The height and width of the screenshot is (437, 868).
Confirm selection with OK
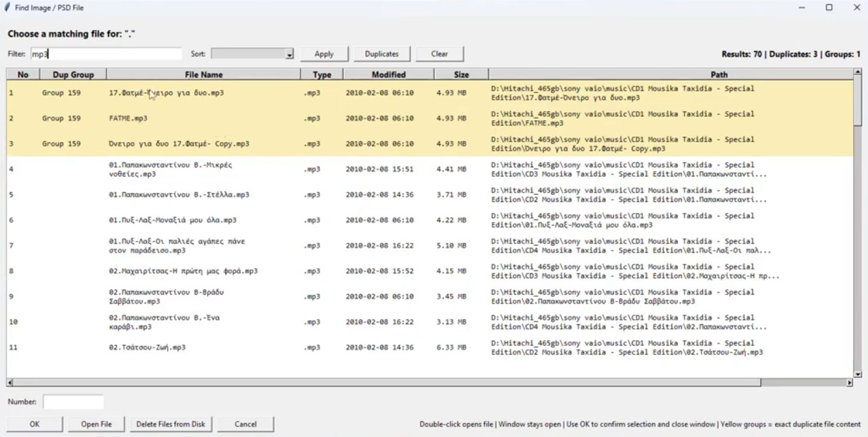coord(34,424)
